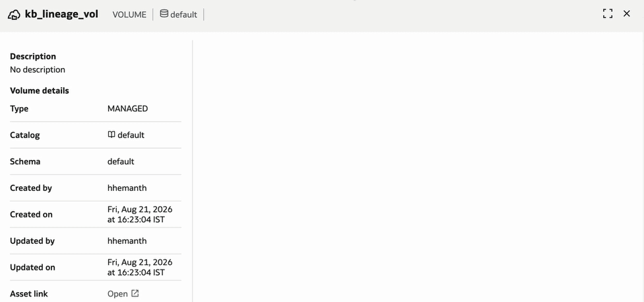
Task: Select the Created on date value
Action: (140, 214)
